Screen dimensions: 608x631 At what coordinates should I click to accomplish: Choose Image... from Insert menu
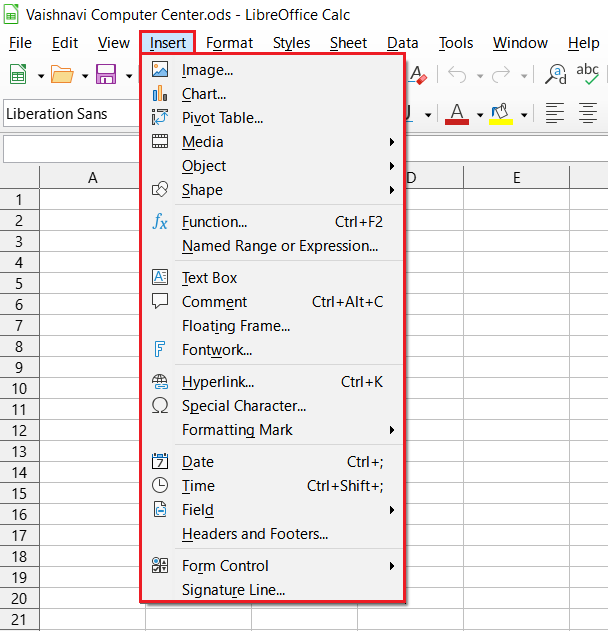point(272,70)
